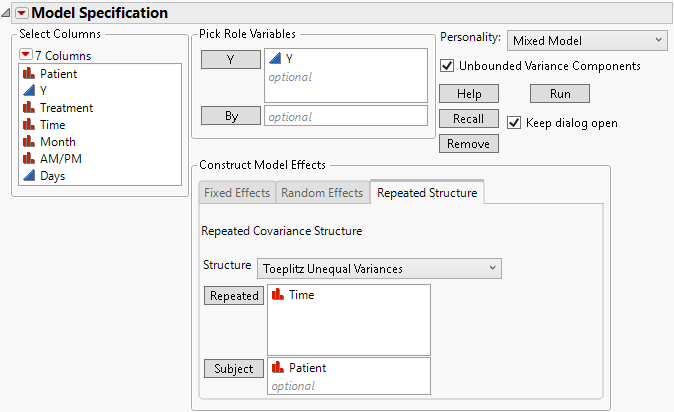Screen dimensions: 674x412
Task: Click the nominal icon beside Patient column
Action: coord(29,74)
